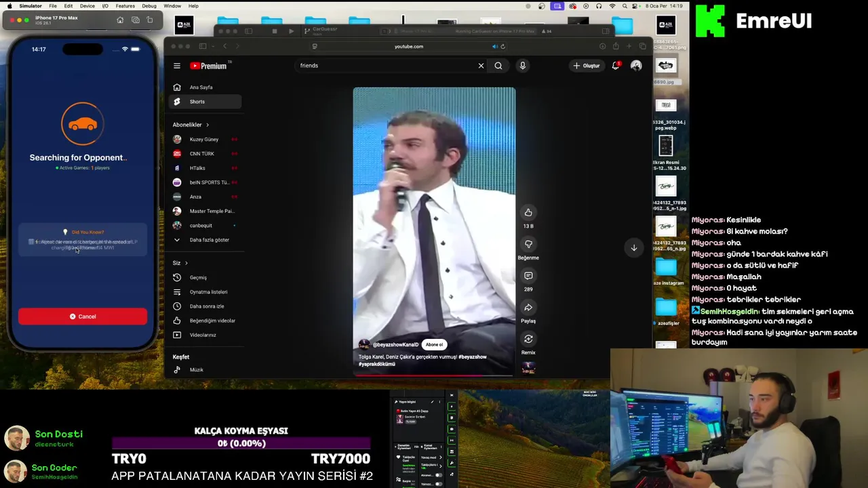Screen dimensions: 868x488
Task: Expand the "Siz" section
Action: [180, 263]
